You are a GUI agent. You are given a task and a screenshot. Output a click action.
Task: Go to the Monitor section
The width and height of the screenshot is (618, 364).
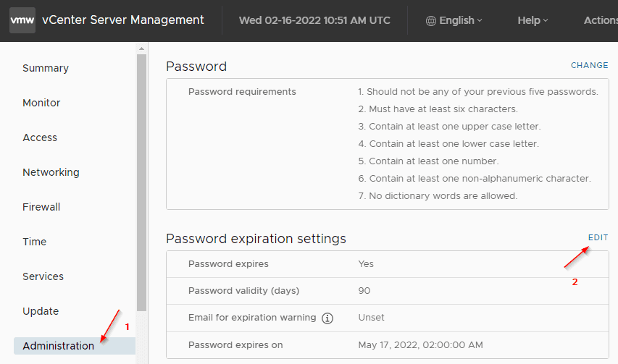[41, 103]
